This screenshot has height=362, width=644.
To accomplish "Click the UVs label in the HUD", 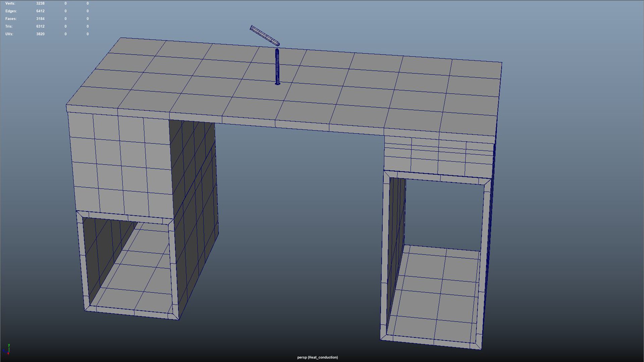I will tap(9, 34).
